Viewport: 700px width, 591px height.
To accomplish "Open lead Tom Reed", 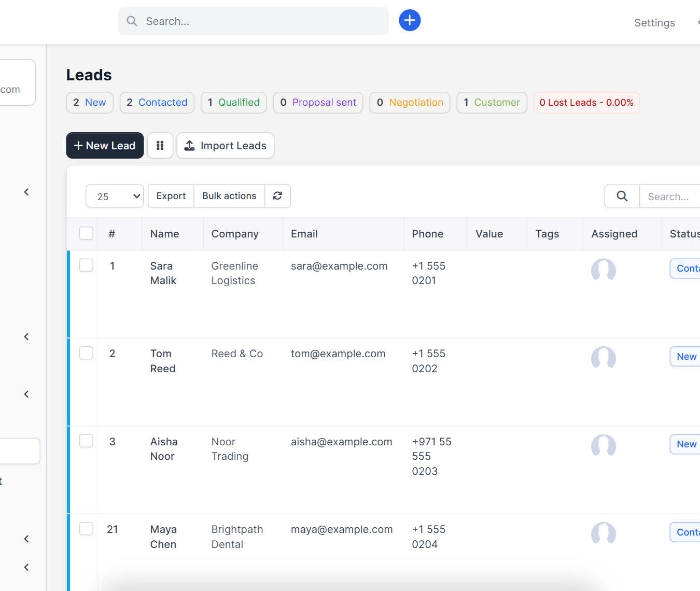I will pyautogui.click(x=163, y=361).
